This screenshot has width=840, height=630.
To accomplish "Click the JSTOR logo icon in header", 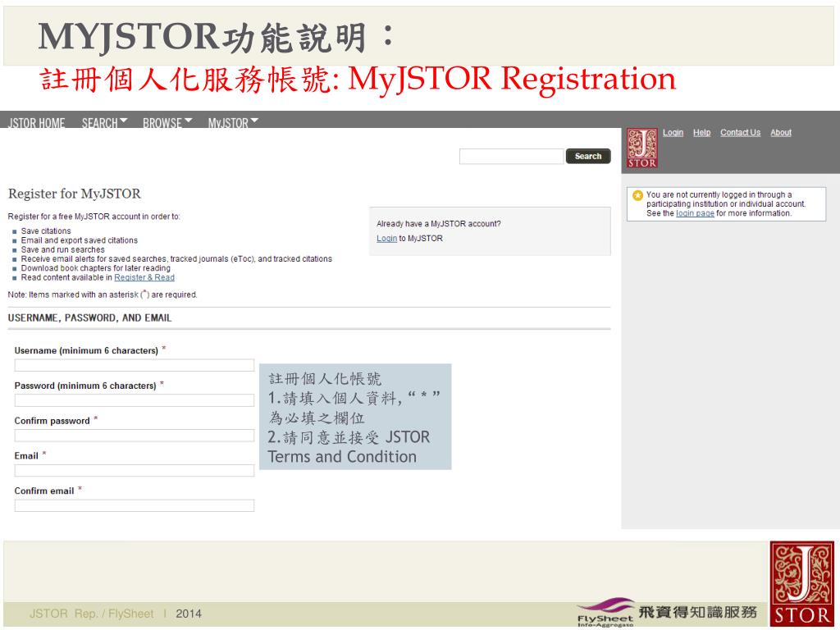I will tap(641, 148).
